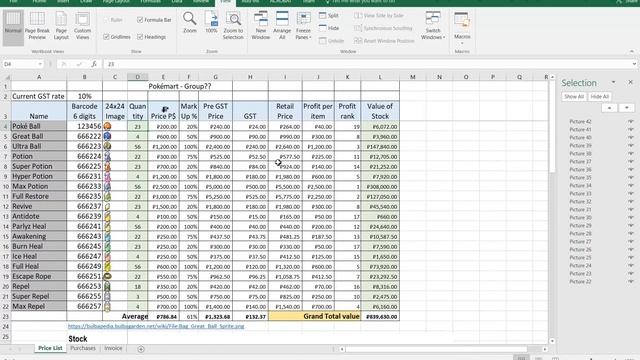Click Reset Window Position
Screen dimensions: 640x360
[384, 41]
